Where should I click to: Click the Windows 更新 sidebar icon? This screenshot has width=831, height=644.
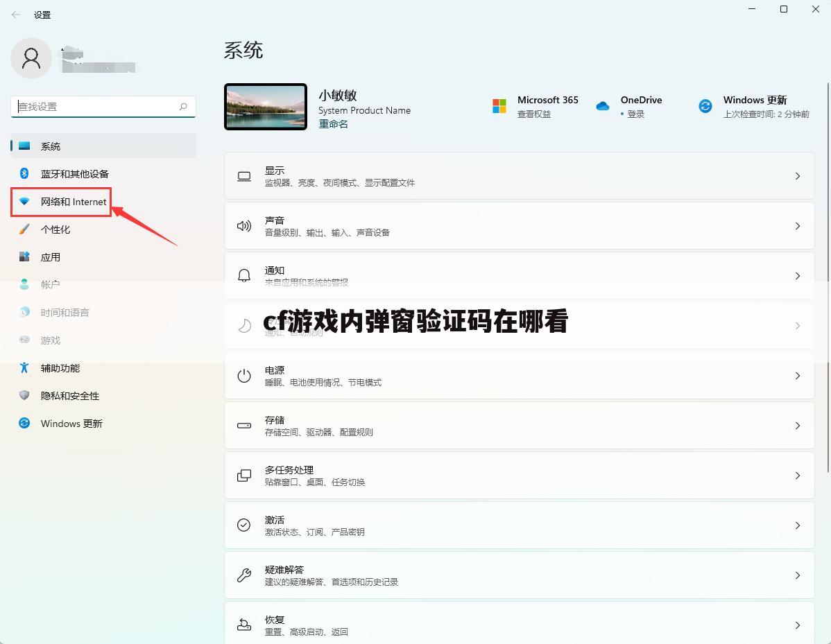point(24,423)
